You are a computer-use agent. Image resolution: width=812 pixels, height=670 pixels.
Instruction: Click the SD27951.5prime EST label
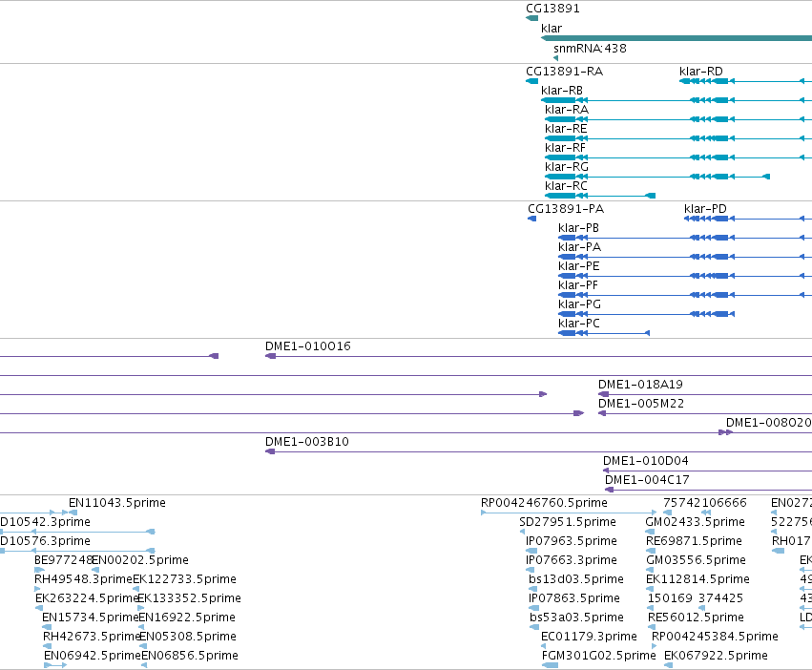(568, 522)
